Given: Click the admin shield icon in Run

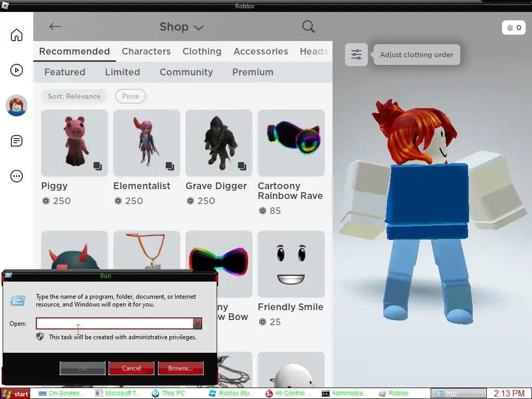Looking at the screenshot, I should click(40, 337).
